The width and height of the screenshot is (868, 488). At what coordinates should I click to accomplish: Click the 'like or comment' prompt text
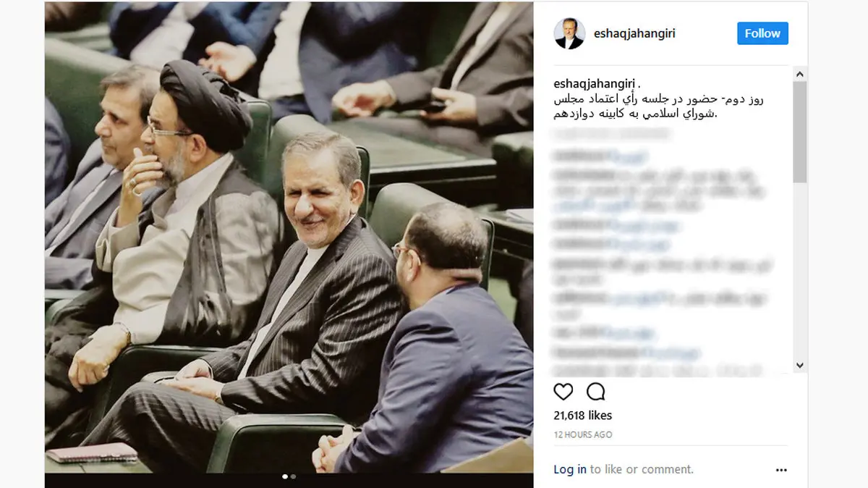tap(642, 469)
